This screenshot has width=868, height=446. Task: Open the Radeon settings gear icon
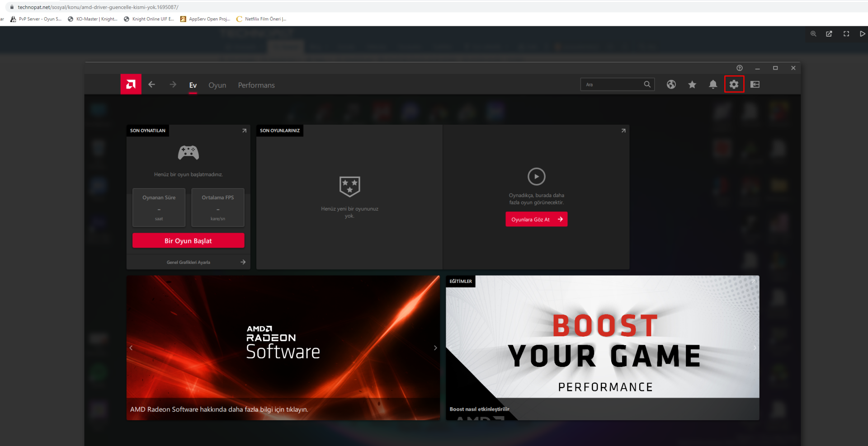point(734,85)
